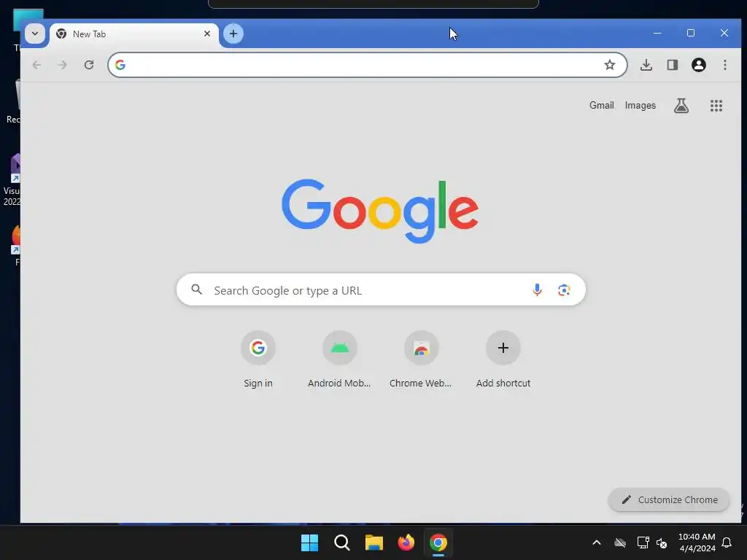Click the Add shortcut tile

tap(503, 359)
